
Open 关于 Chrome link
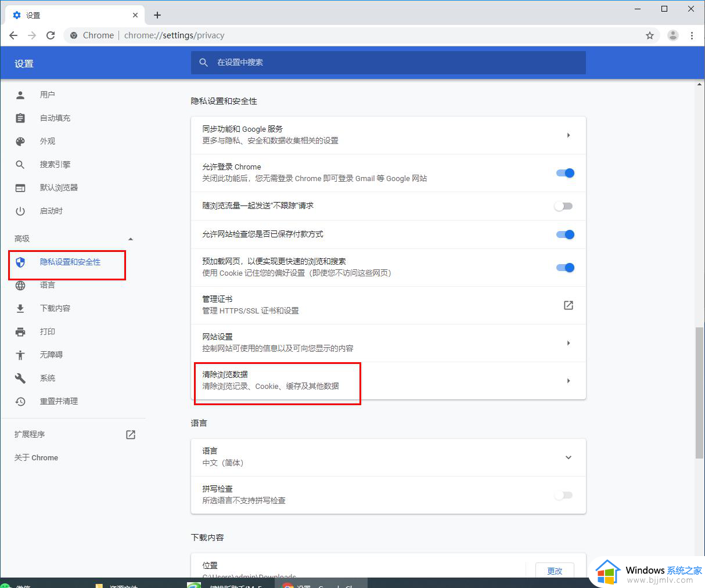[36, 457]
